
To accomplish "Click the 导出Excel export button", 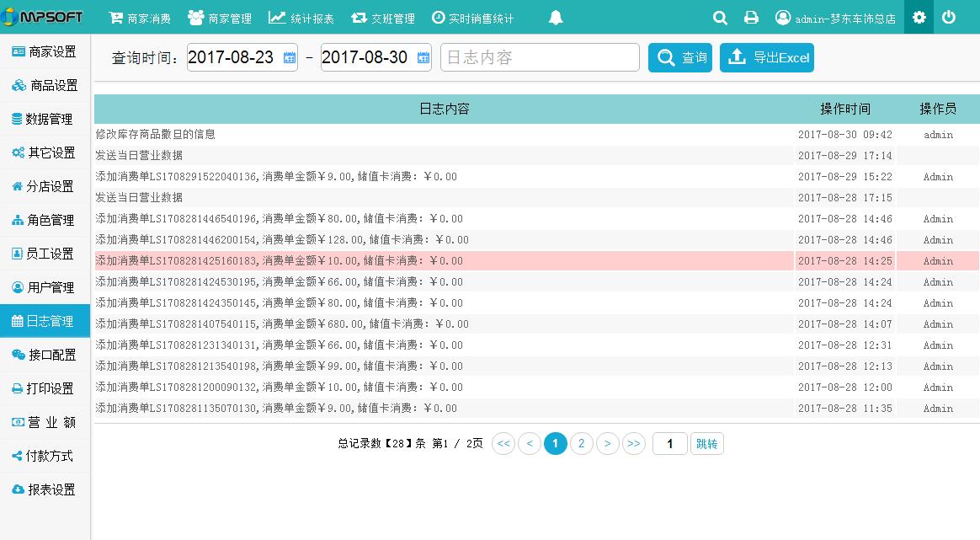I will 767,57.
